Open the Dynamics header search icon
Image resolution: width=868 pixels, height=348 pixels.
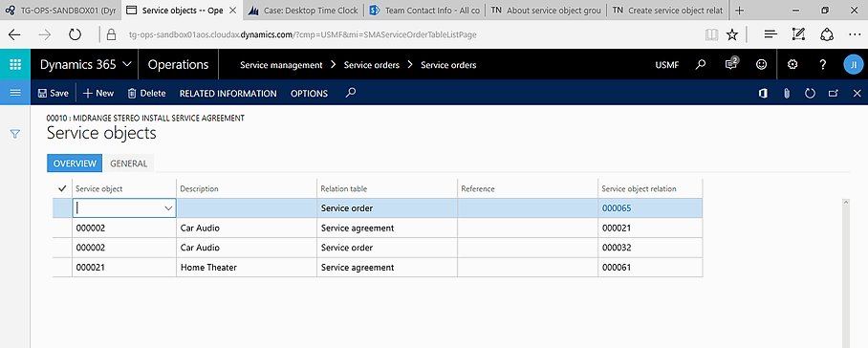pos(701,65)
